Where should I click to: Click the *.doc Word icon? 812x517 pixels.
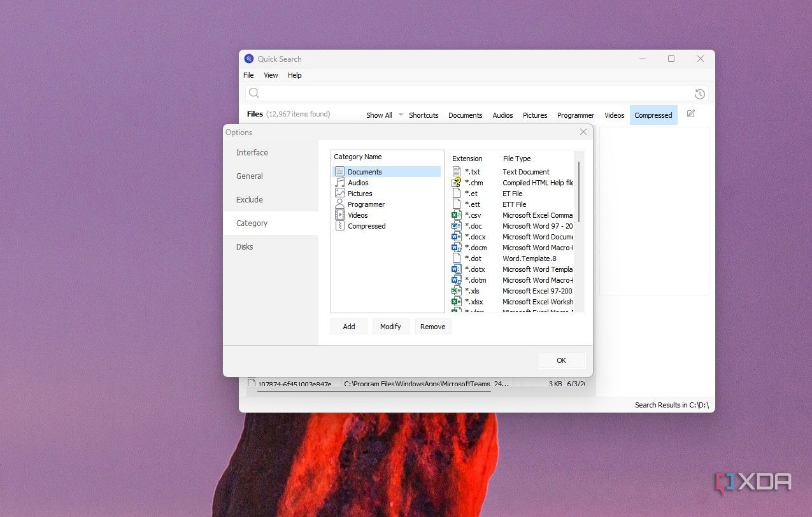(x=456, y=226)
